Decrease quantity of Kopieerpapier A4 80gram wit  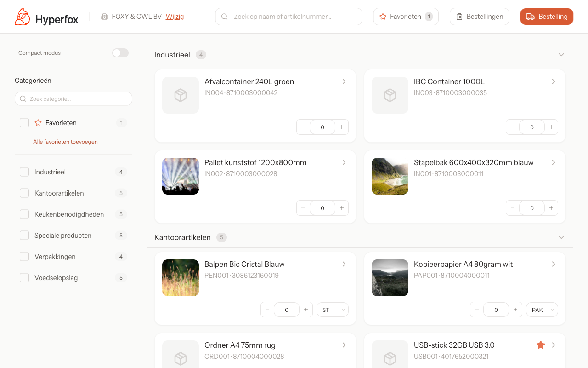click(x=476, y=310)
